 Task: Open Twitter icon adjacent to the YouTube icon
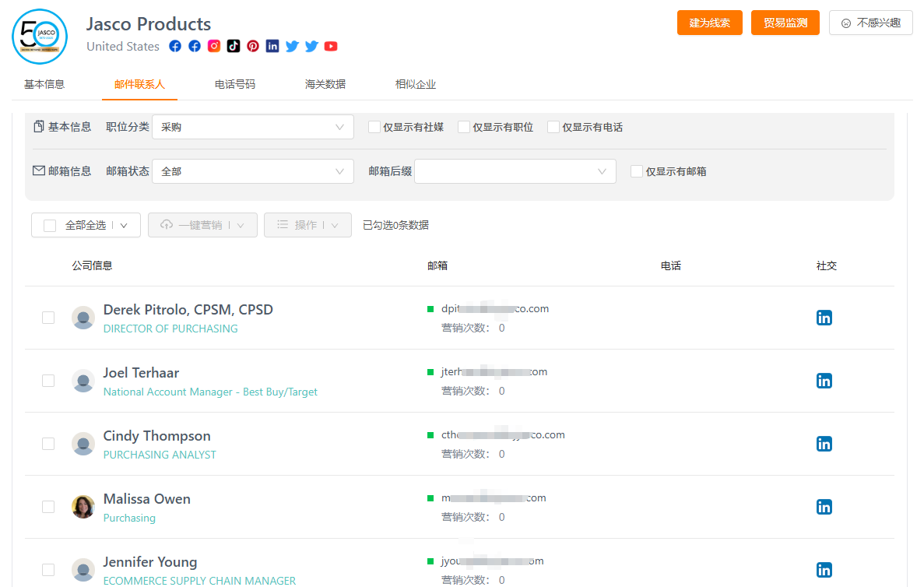(311, 46)
